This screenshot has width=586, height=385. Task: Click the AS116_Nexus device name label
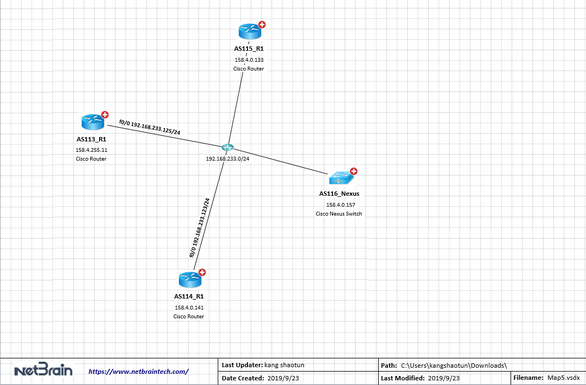(x=339, y=194)
